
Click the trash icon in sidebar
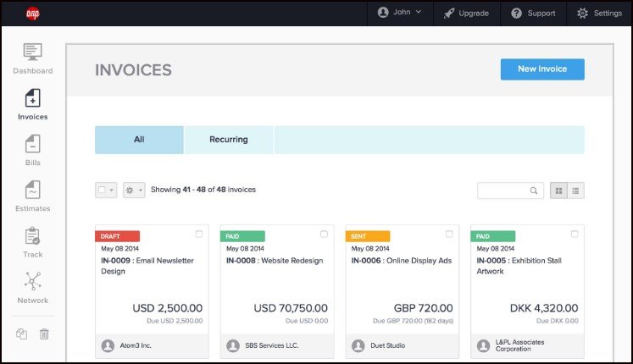(x=44, y=334)
